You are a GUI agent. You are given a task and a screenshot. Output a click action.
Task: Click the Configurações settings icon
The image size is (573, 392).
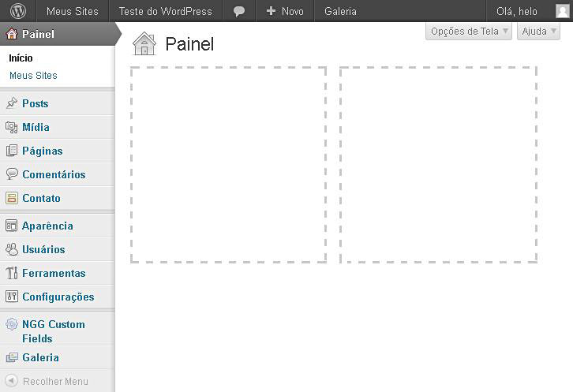pyautogui.click(x=12, y=297)
